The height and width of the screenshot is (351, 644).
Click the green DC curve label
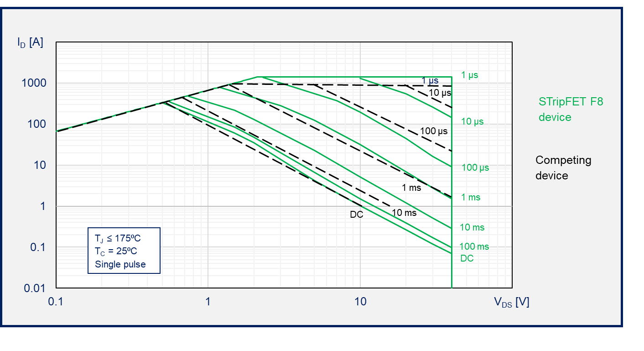click(467, 258)
